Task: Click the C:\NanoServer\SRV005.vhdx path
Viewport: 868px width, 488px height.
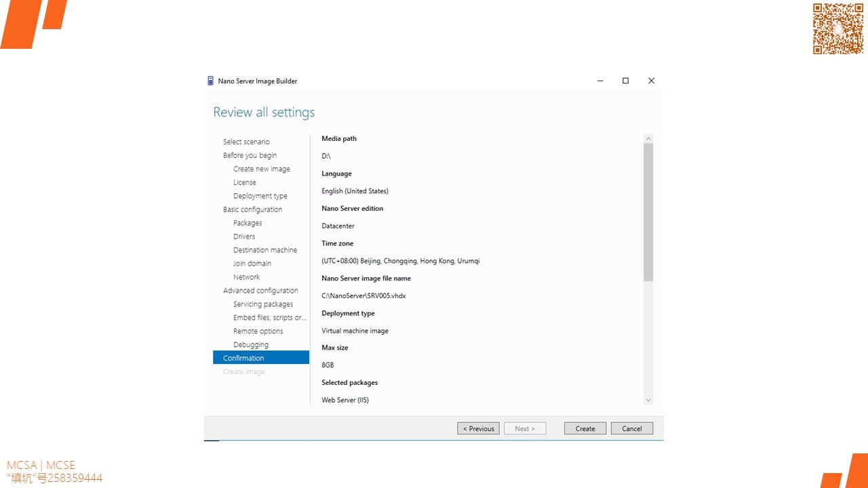Action: coord(363,296)
